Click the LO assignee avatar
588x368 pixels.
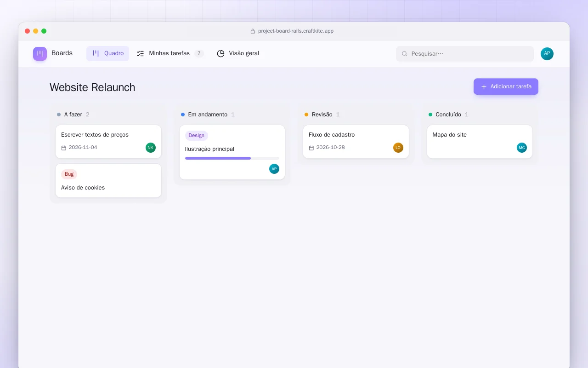(x=398, y=148)
